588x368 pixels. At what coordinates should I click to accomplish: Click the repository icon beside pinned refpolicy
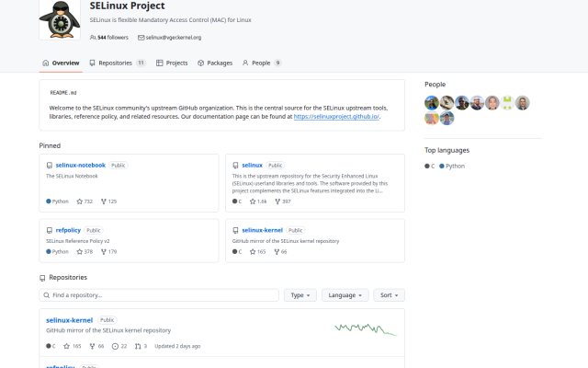(x=49, y=230)
